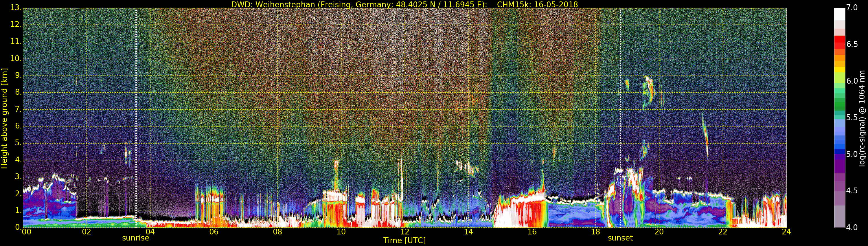Click the 4.0 colorbar tick value

852,227
